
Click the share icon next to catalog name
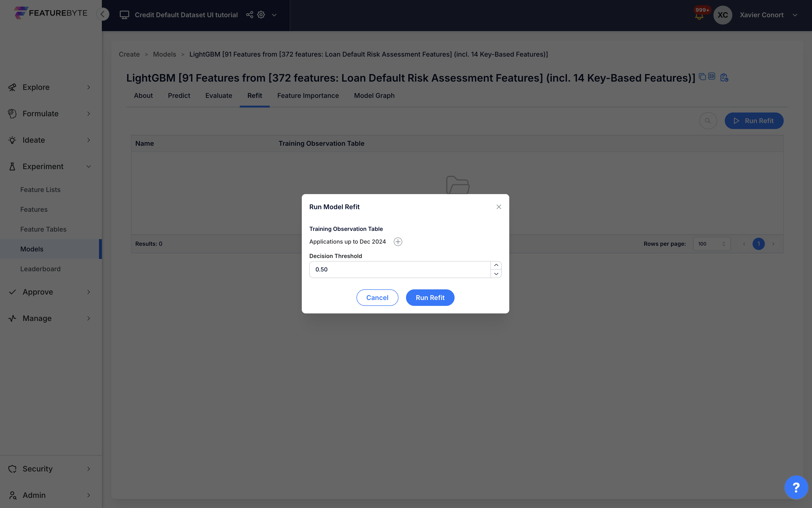[x=249, y=15]
